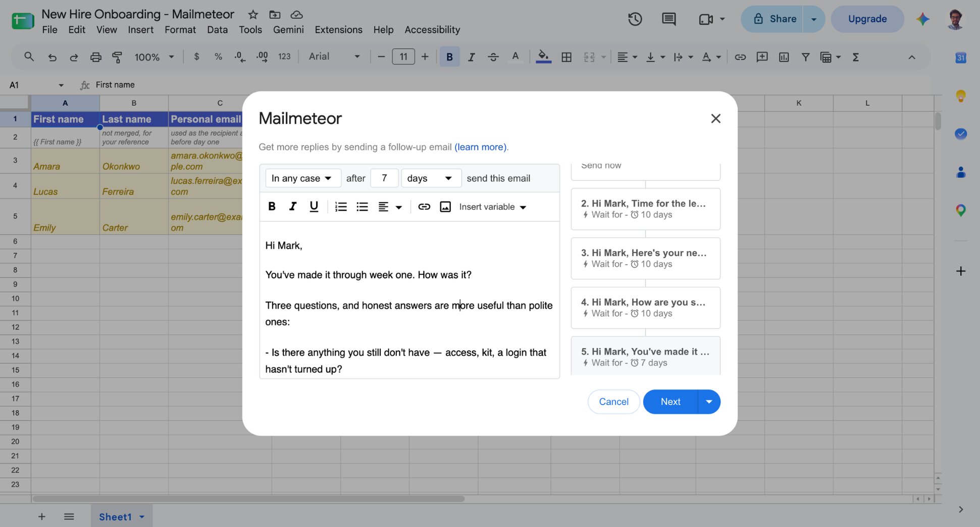The width and height of the screenshot is (980, 527).
Task: Open the 'In any case' condition dropdown
Action: pos(303,178)
